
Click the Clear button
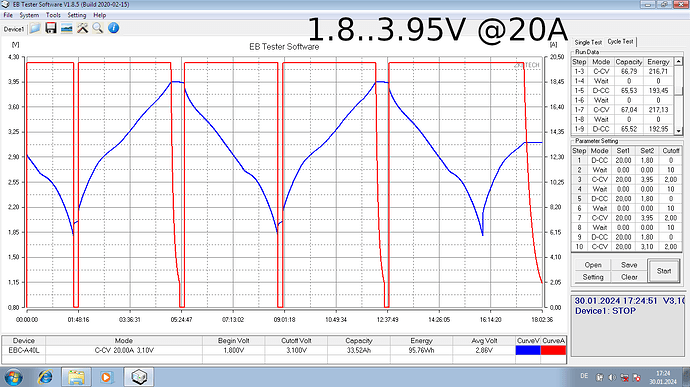point(629,277)
